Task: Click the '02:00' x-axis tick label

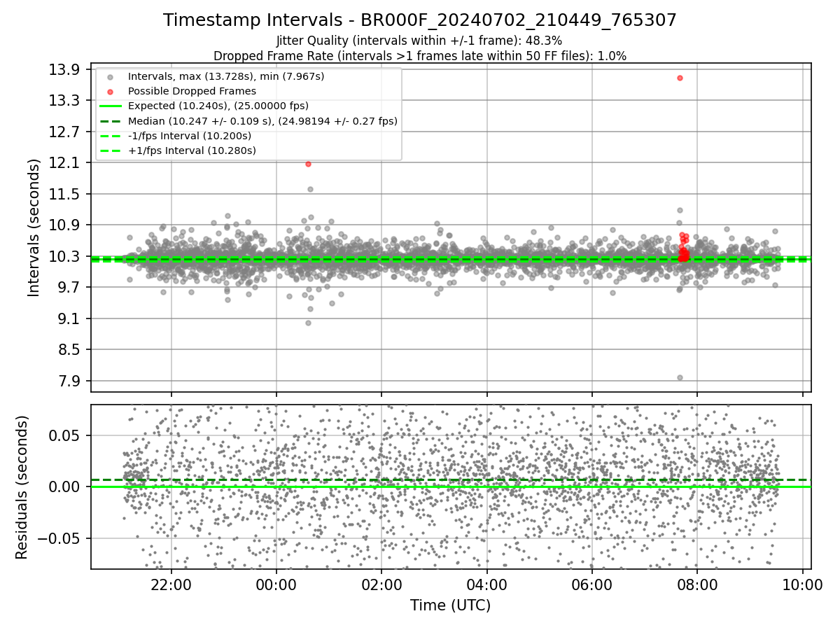Action: pos(381,584)
